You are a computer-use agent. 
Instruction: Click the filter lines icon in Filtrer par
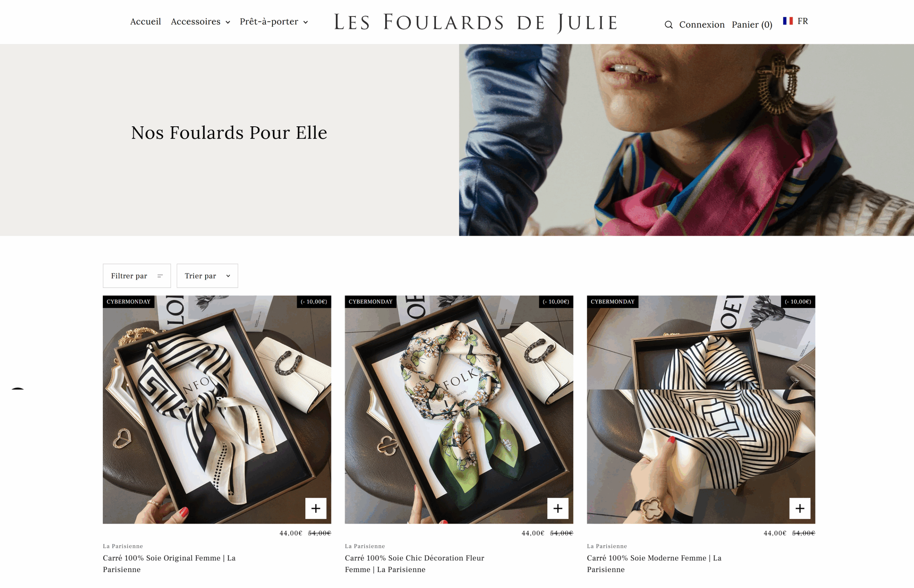[x=160, y=276]
